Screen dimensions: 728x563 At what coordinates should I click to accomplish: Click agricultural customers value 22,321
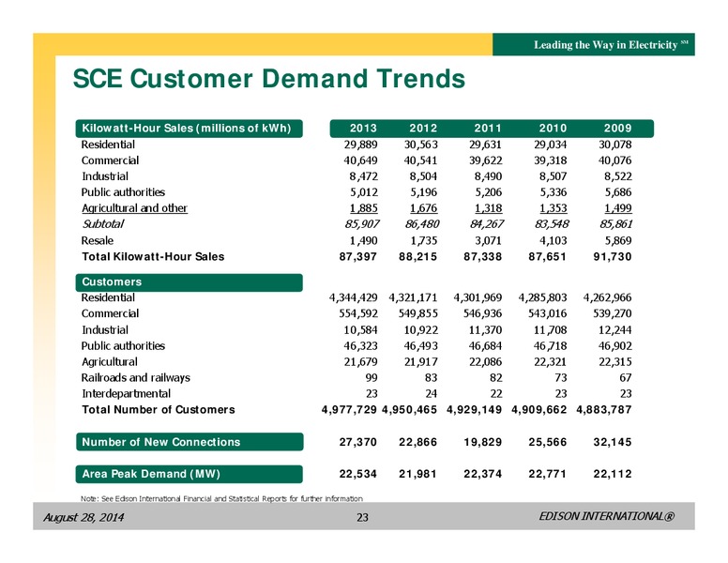click(550, 362)
